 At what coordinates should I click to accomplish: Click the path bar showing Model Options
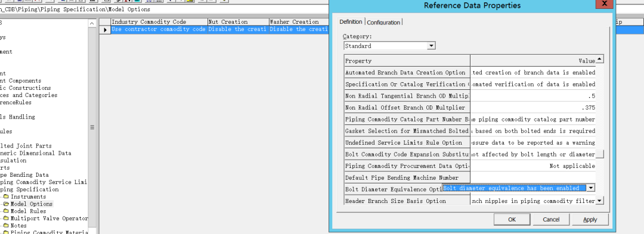pos(165,10)
